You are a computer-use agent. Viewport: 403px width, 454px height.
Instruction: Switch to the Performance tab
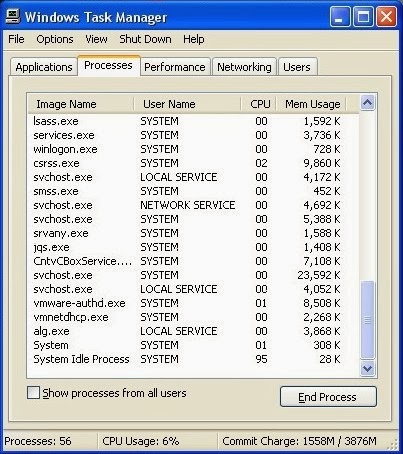coord(175,67)
